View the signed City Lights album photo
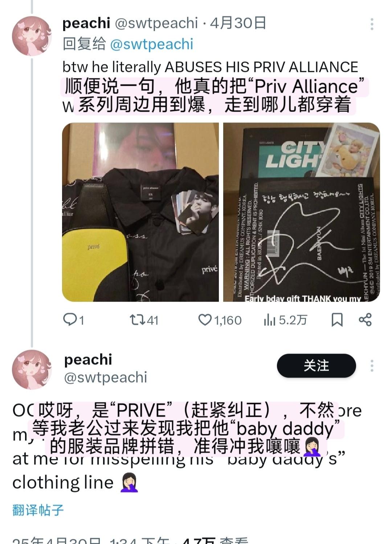 point(301,212)
